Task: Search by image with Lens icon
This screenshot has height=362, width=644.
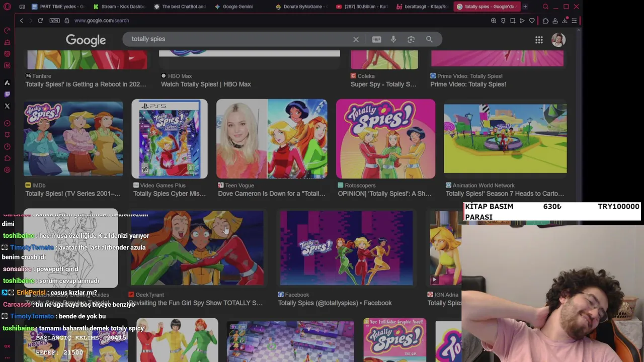Action: [411, 39]
